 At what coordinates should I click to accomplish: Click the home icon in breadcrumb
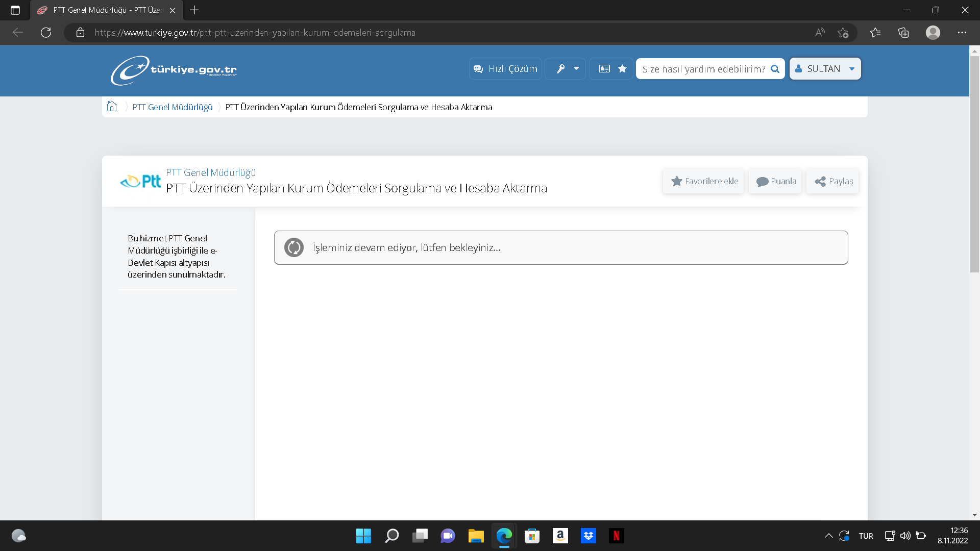click(112, 107)
